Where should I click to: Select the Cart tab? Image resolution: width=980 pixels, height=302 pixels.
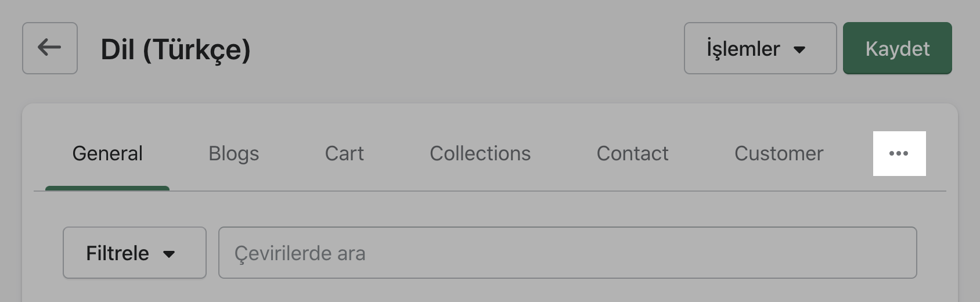coord(344,153)
